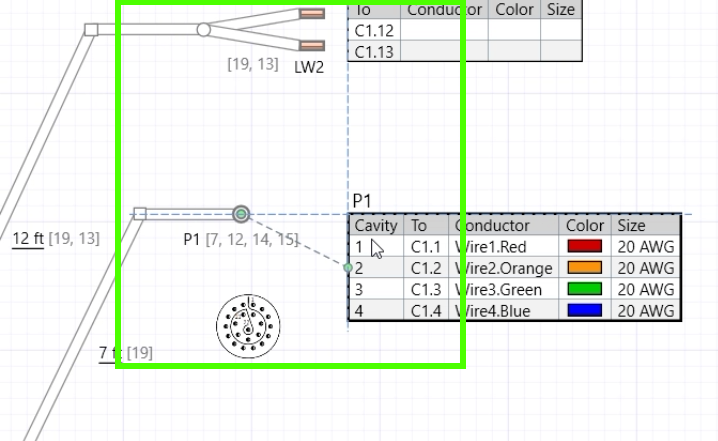
Task: Select the upper LW2 terminal
Action: coord(312,14)
